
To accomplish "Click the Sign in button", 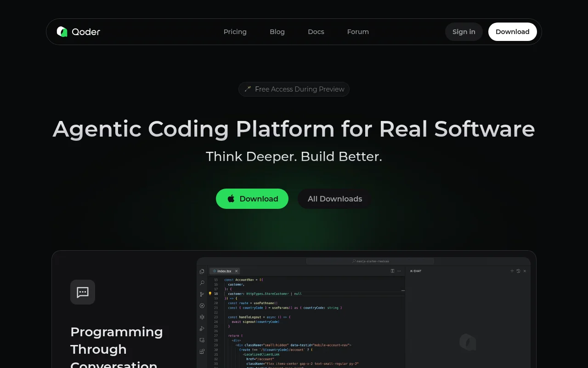I will pyautogui.click(x=464, y=32).
